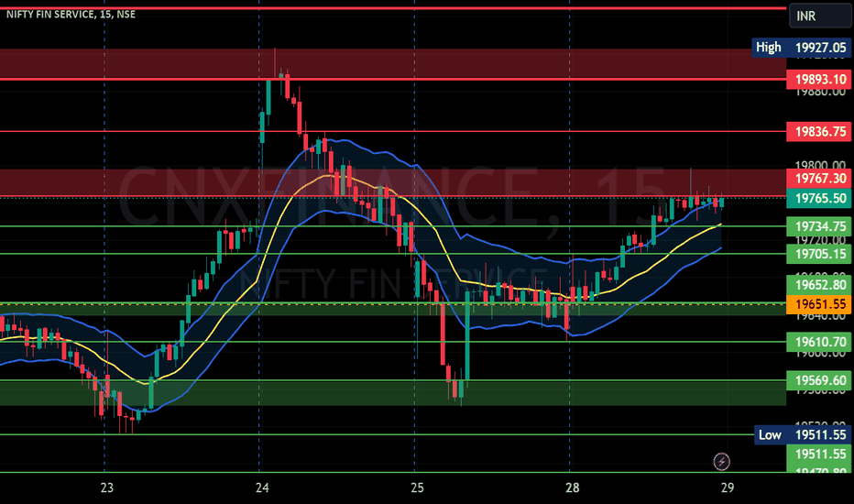This screenshot has width=854, height=504.
Task: Click the NIFTY FIN SERVICE, 15, NSE title
Action: pos(71,14)
